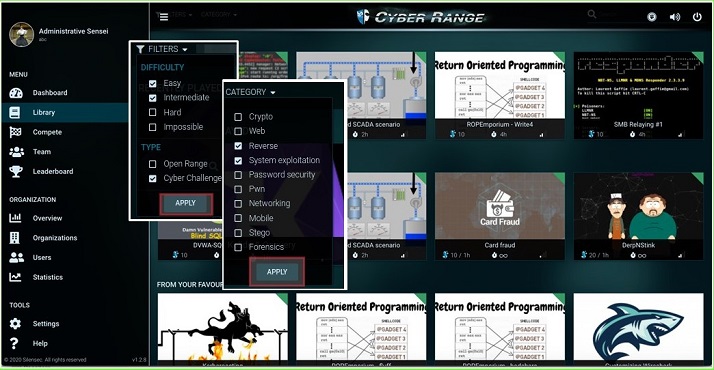Check the Hard difficulty checkbox
The width and height of the screenshot is (714, 370).
point(153,112)
